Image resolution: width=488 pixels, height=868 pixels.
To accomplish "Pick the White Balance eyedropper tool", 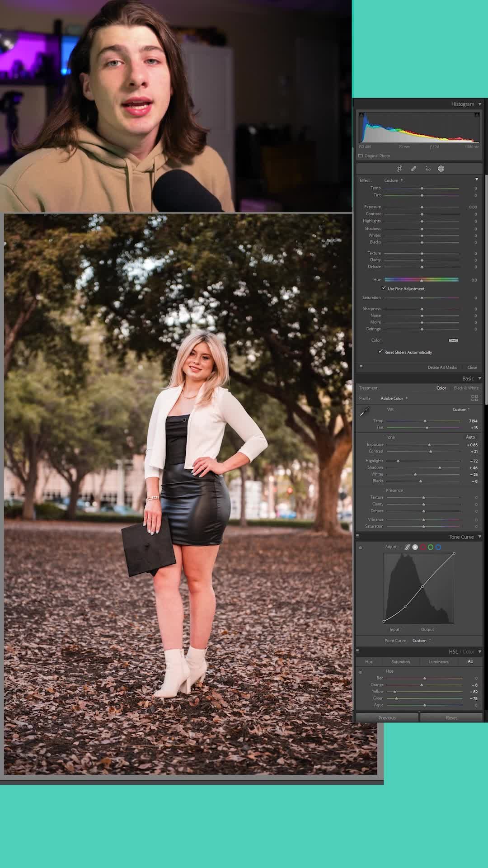I will coord(364,411).
